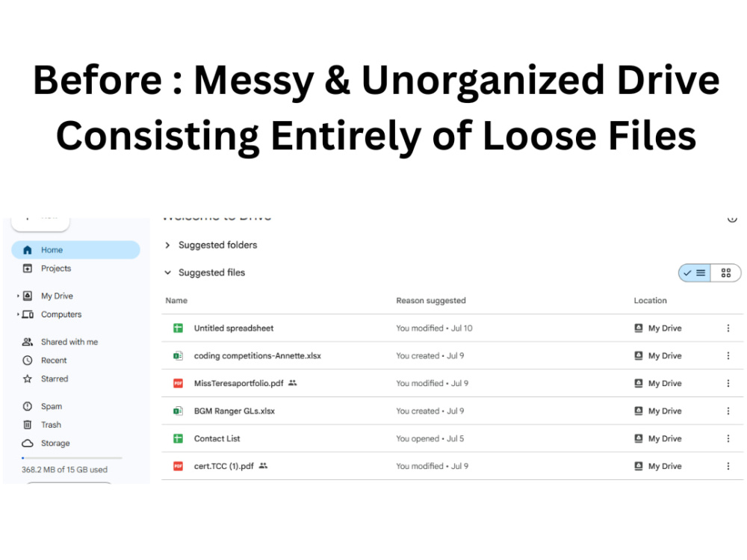Collapse the Suggested files section

(167, 273)
